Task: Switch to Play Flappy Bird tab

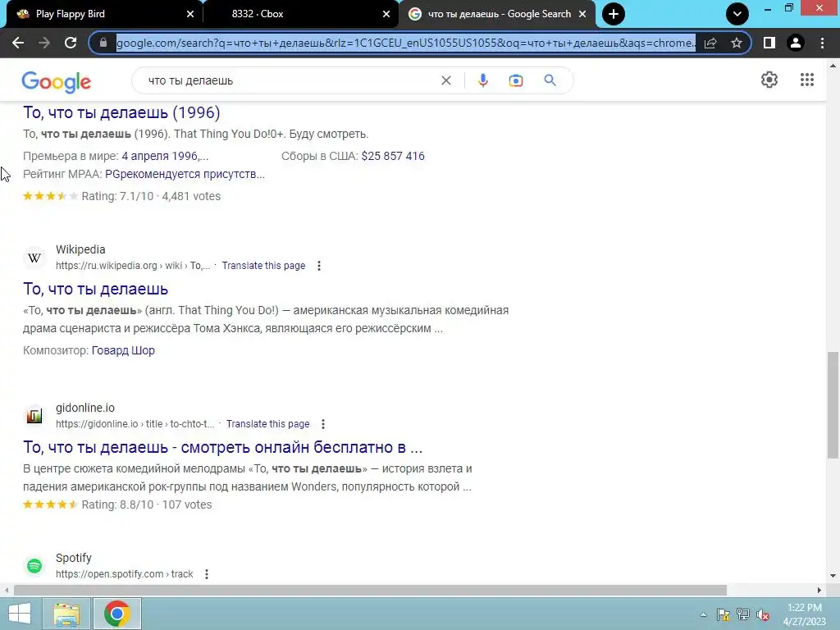Action: coord(102,14)
